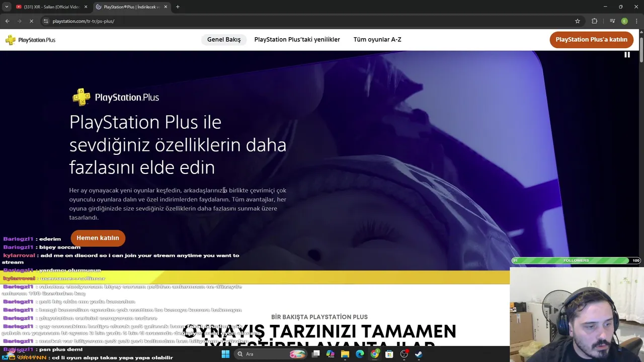Stop loading the page

click(31, 21)
